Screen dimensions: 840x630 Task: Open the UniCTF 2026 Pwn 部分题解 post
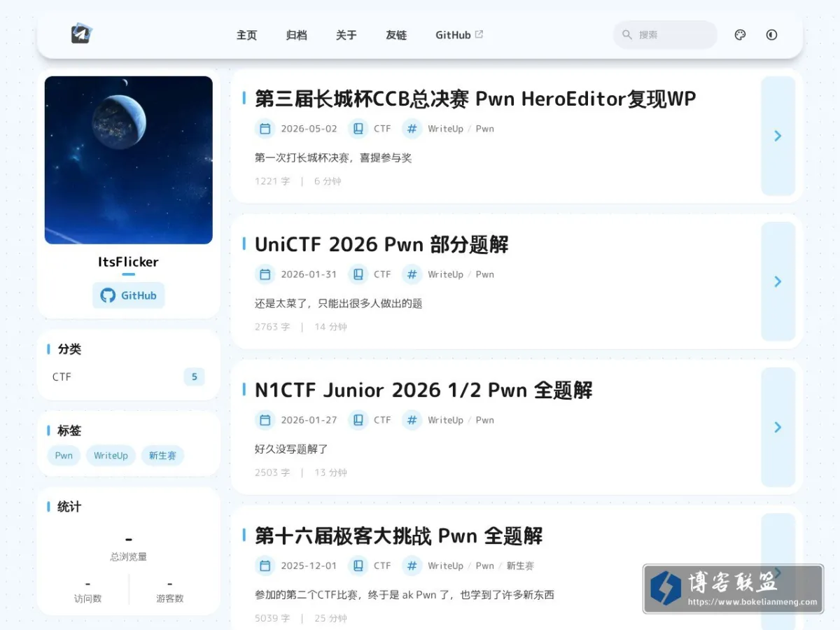[381, 244]
